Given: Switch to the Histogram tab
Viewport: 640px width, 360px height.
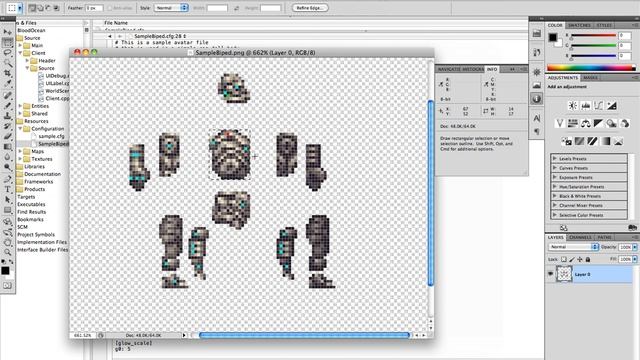Looking at the screenshot, I should [x=473, y=69].
